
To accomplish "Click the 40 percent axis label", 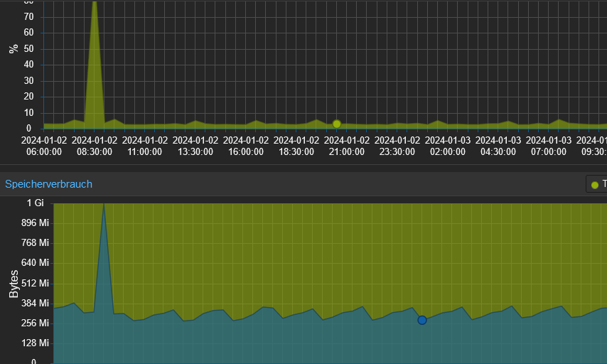I will (x=28, y=64).
